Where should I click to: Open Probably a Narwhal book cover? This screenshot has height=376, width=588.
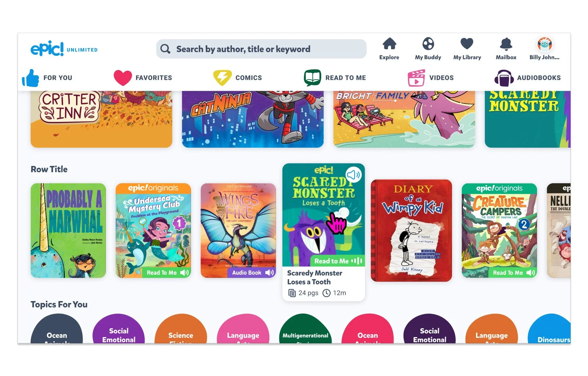[x=68, y=231]
